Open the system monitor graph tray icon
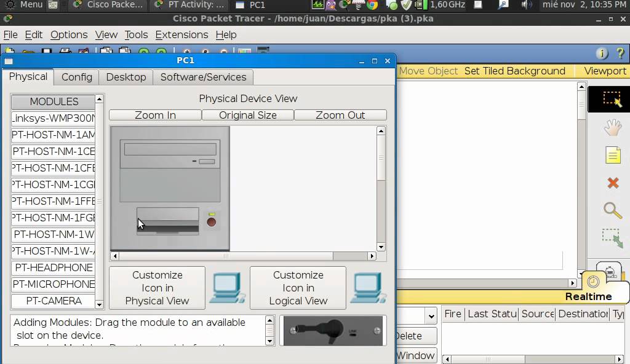Image resolution: width=630 pixels, height=364 pixels. [317, 5]
